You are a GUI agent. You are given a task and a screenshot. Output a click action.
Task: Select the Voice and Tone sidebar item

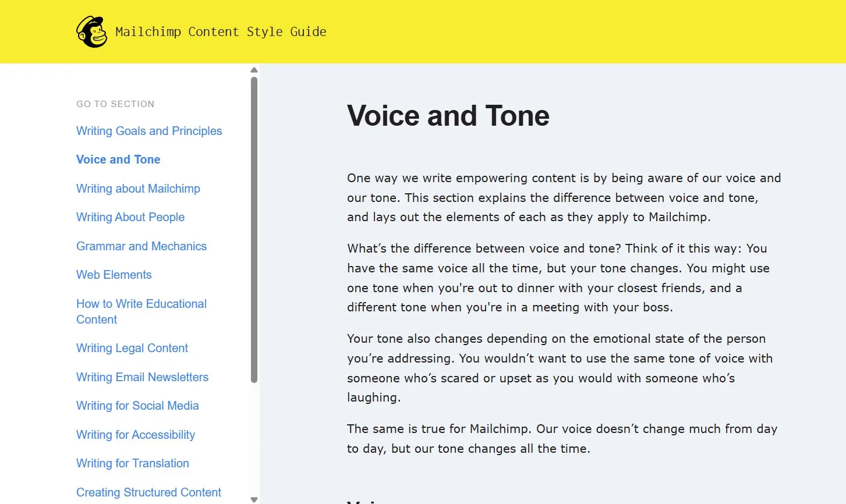tap(118, 159)
